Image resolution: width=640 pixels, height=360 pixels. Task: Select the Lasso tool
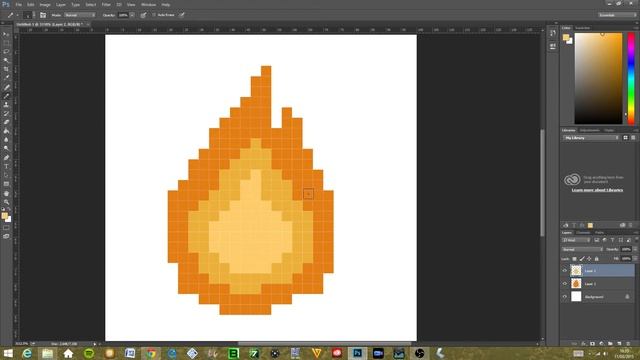6,51
